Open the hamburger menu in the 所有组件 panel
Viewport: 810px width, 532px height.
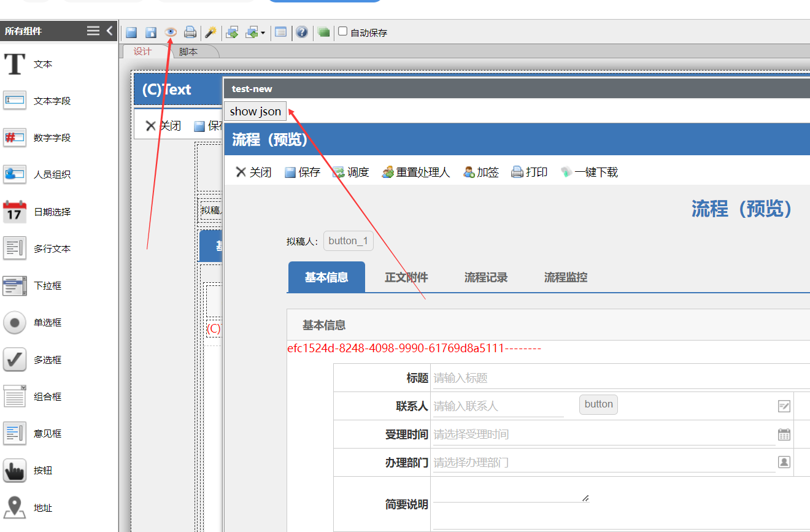point(93,31)
